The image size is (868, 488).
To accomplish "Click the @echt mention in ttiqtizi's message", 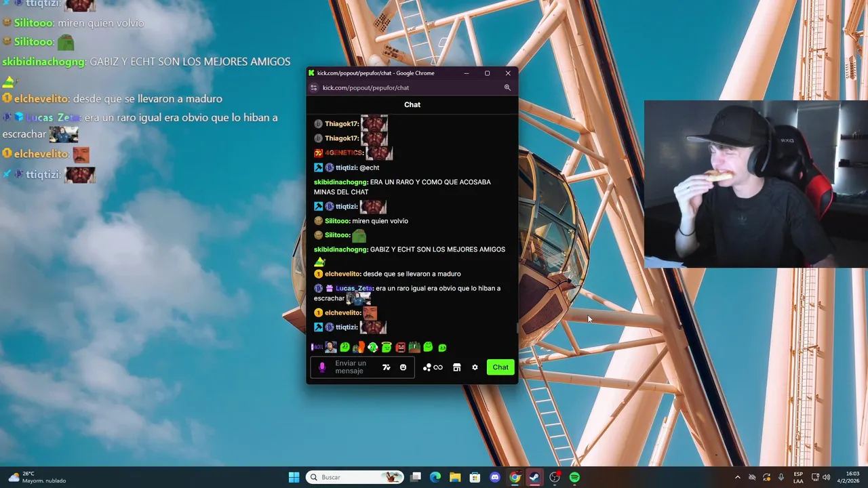I will tap(369, 167).
